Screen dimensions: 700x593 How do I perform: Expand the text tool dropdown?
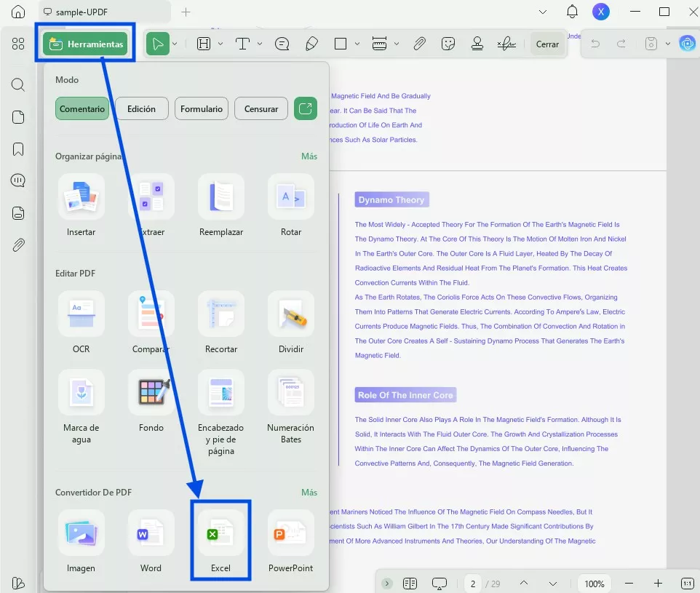[259, 44]
